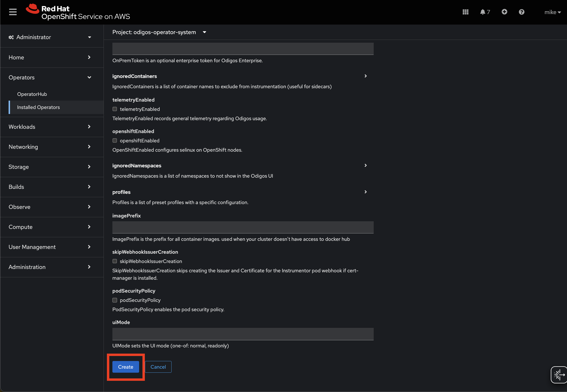567x392 pixels.
Task: Click the Red Hat OpenShift logo
Action: pos(78,12)
